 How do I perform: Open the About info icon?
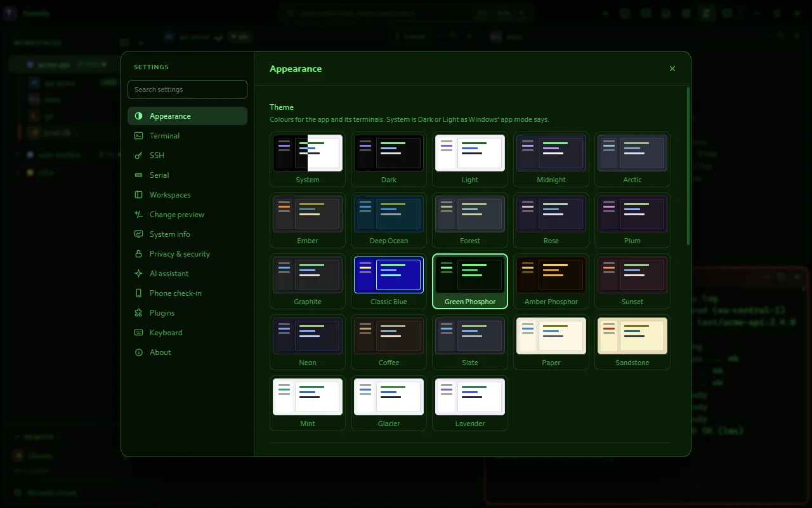[138, 352]
